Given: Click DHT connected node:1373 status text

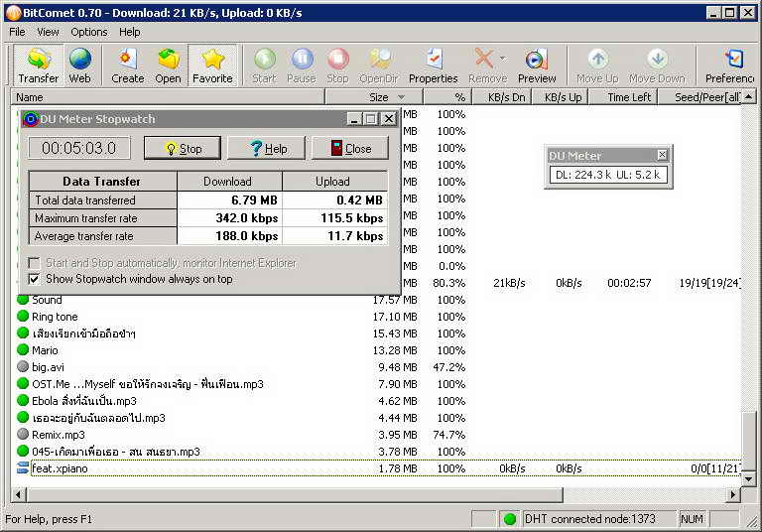Looking at the screenshot, I should 590,519.
